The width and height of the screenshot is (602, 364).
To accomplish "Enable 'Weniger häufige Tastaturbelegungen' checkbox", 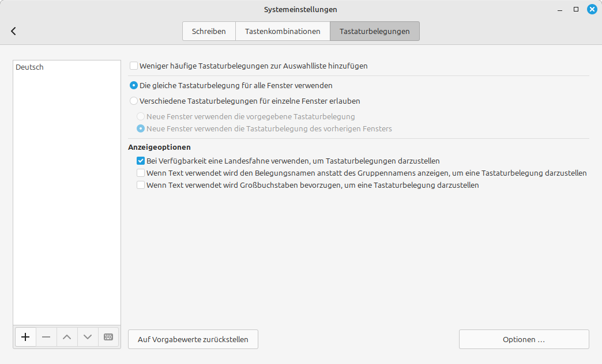I will click(134, 66).
